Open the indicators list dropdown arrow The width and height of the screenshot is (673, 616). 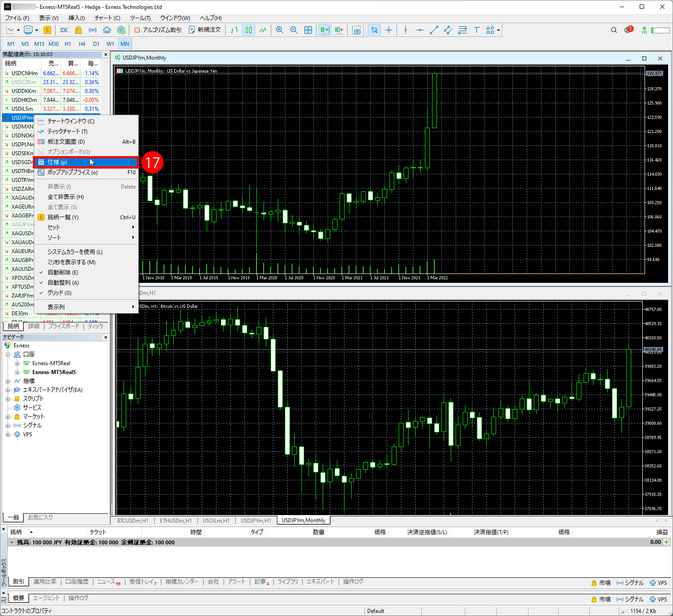pyautogui.click(x=36, y=30)
